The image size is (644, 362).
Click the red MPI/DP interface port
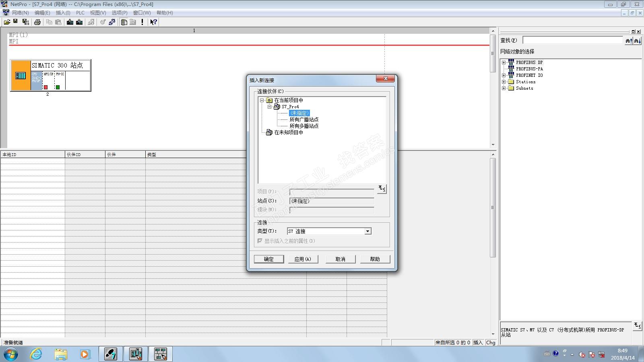45,87
